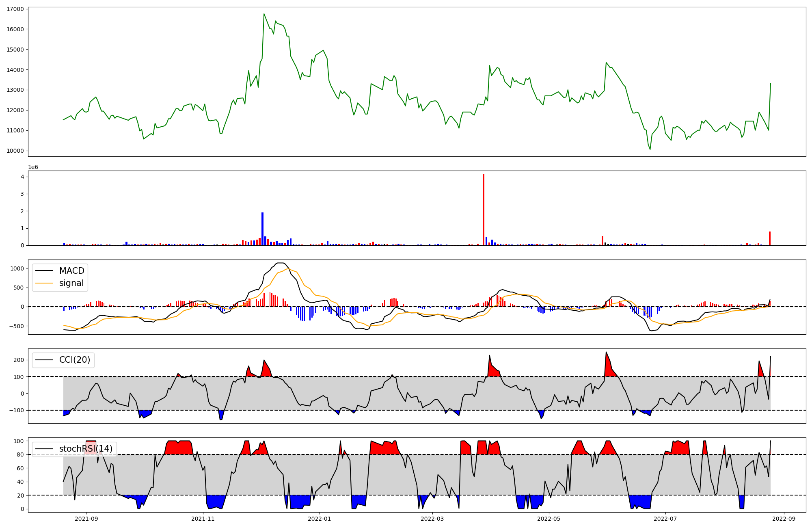This screenshot has height=528, width=812.
Task: Select the 2022-05 x-axis date label
Action: point(549,518)
